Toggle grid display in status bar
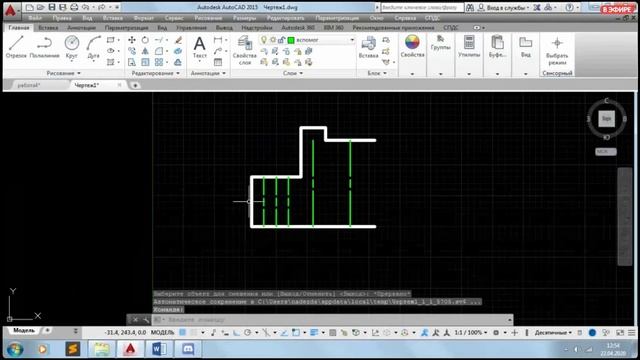This screenshot has width=640, height=360. [182, 333]
